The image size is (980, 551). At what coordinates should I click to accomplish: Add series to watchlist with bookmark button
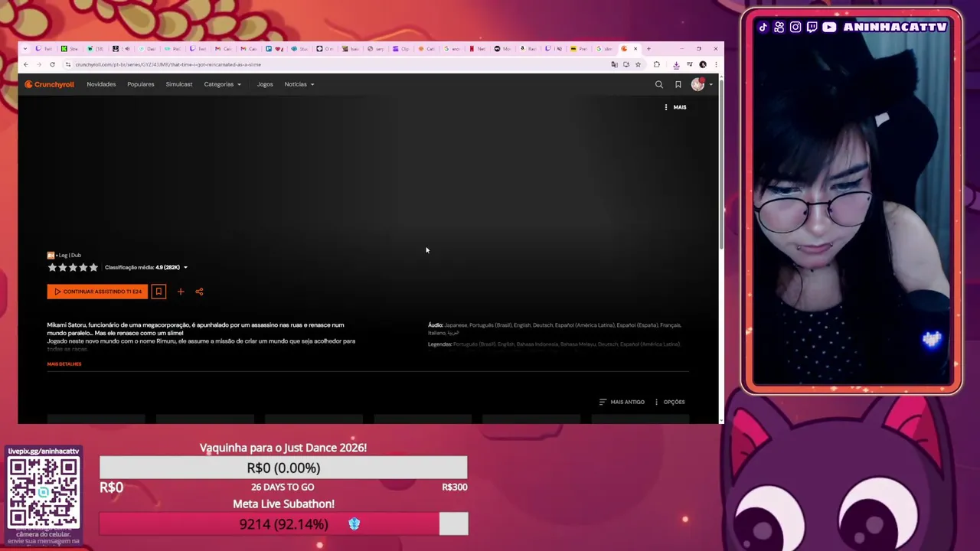pos(158,292)
